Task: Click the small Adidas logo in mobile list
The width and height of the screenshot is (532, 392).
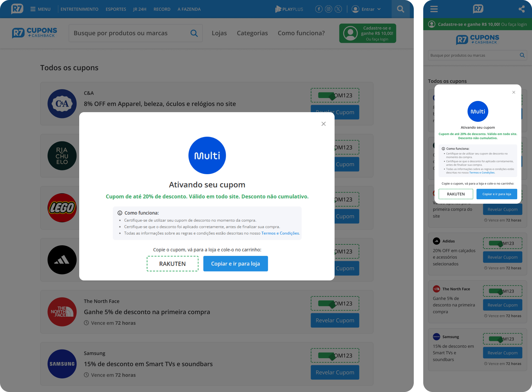Action: (437, 241)
